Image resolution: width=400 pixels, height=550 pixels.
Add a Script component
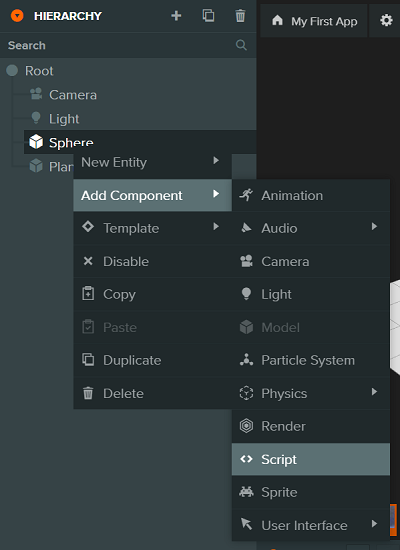click(311, 459)
